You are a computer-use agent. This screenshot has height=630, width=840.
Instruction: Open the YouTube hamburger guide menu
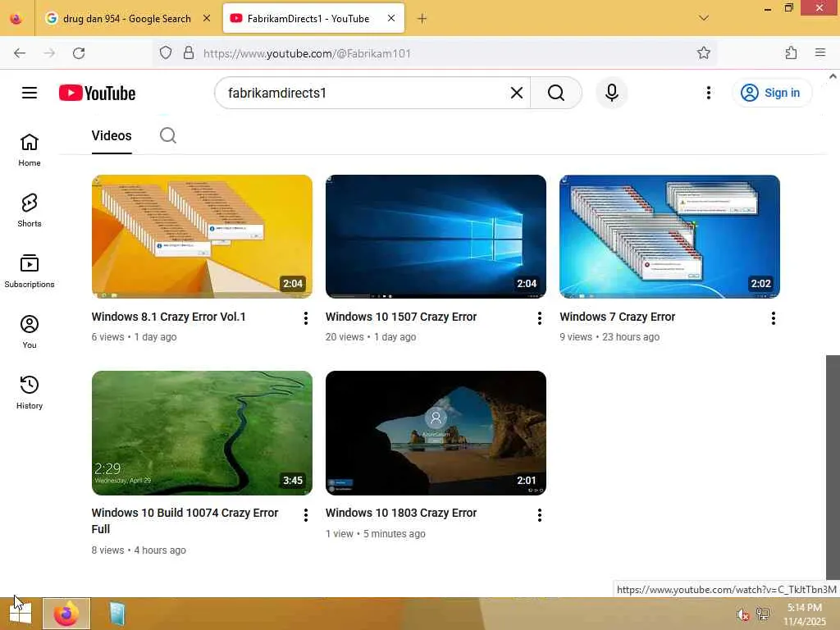[30, 93]
